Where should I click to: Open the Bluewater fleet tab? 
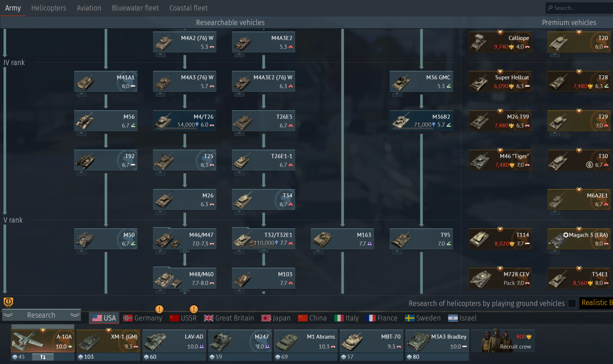tap(135, 8)
